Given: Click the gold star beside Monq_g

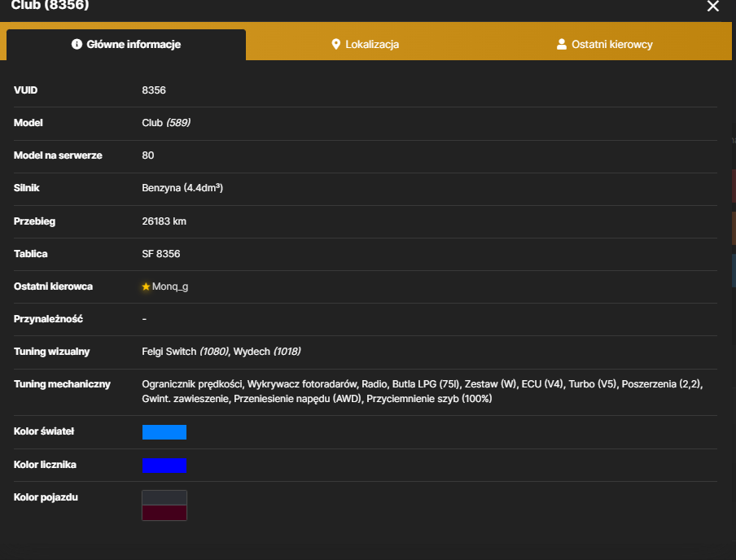Looking at the screenshot, I should [x=146, y=287].
